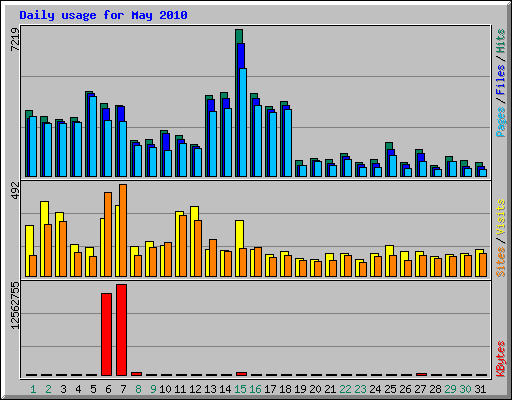Click the red KBytes bar for day 6
The height and width of the screenshot is (400, 512).
(x=106, y=334)
